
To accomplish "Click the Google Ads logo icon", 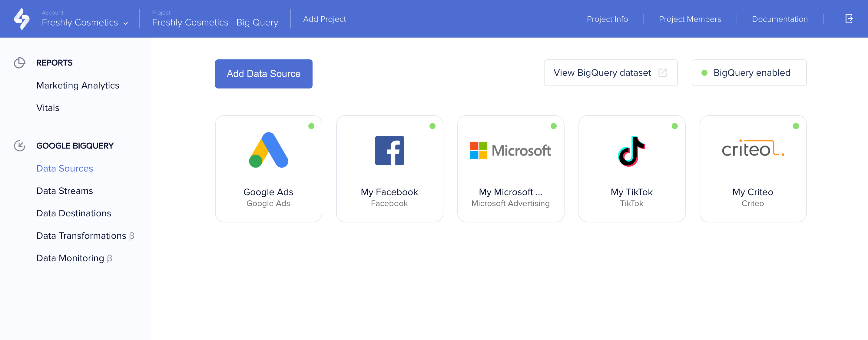I will (269, 150).
